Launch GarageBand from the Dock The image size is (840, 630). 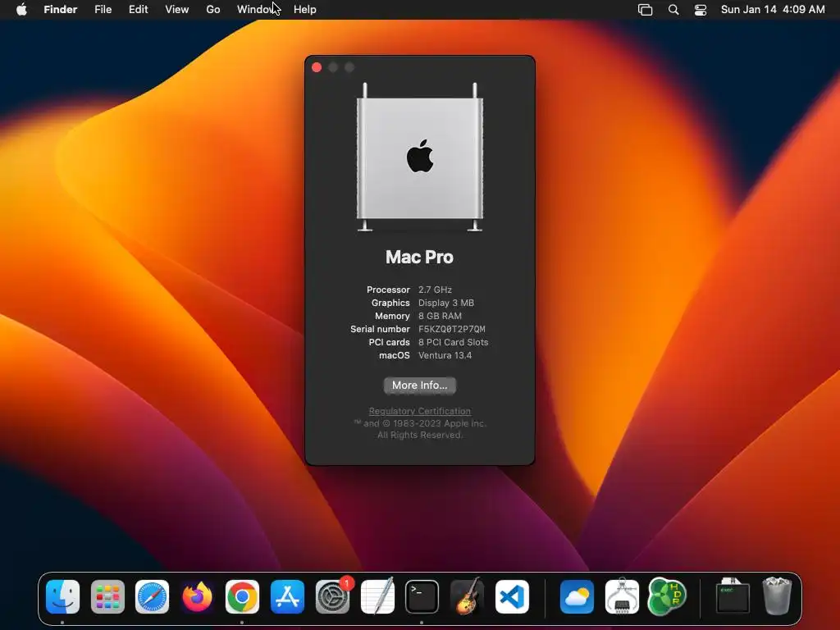point(467,596)
